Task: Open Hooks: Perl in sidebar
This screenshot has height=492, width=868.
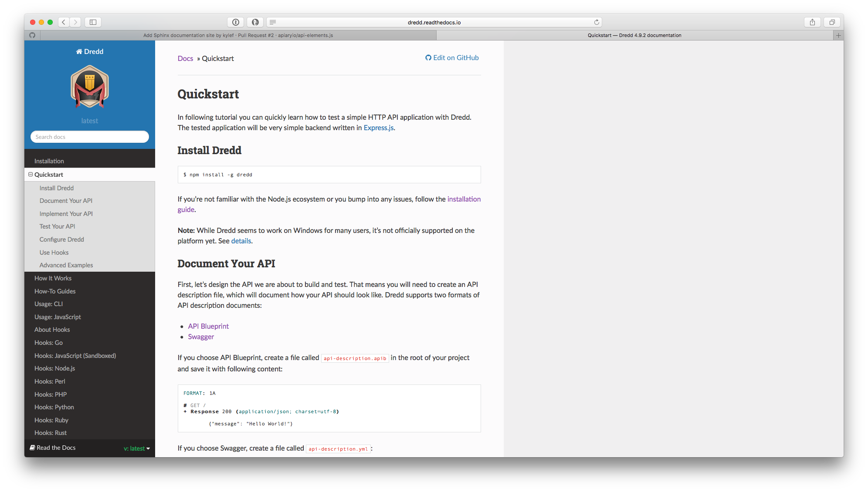Action: coord(50,381)
